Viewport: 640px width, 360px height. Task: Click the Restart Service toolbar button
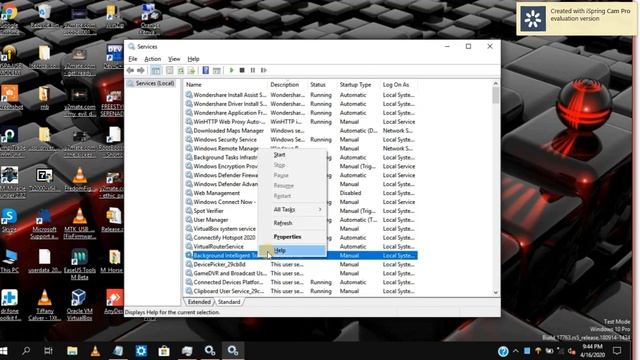click(264, 70)
